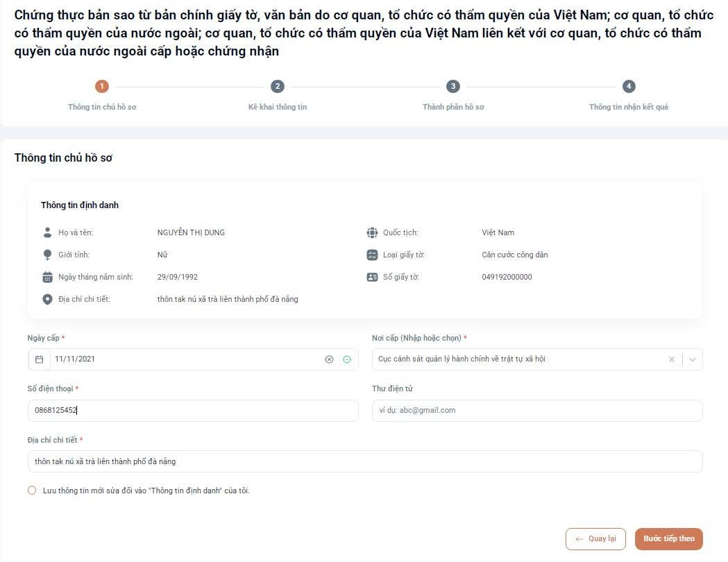Click the location pin icon beside Địa chỉ chi tiết

pos(47,299)
